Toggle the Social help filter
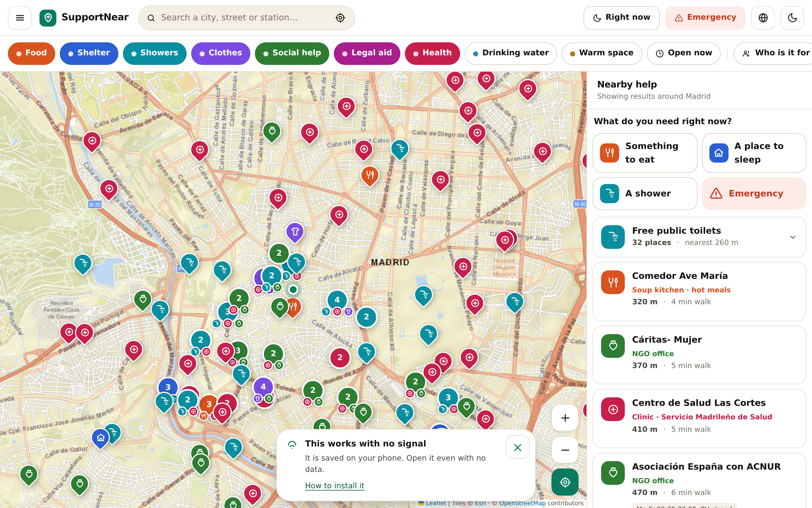This screenshot has height=508, width=812. 292,53
